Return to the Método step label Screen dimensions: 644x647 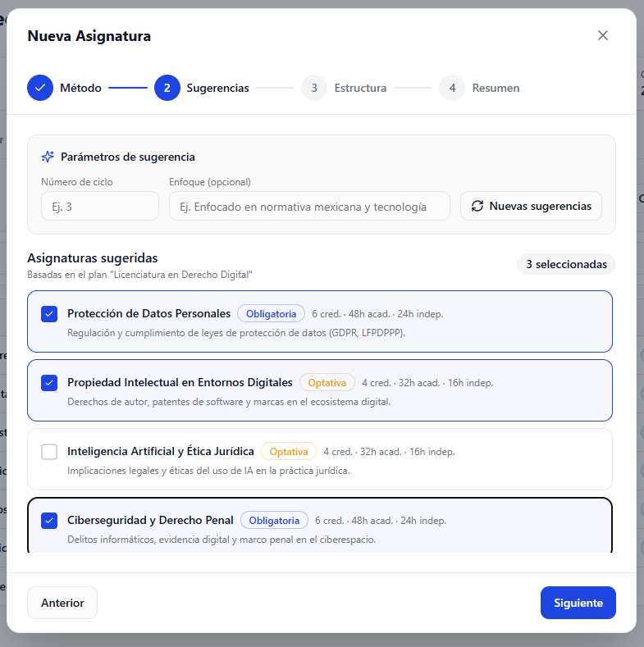80,88
